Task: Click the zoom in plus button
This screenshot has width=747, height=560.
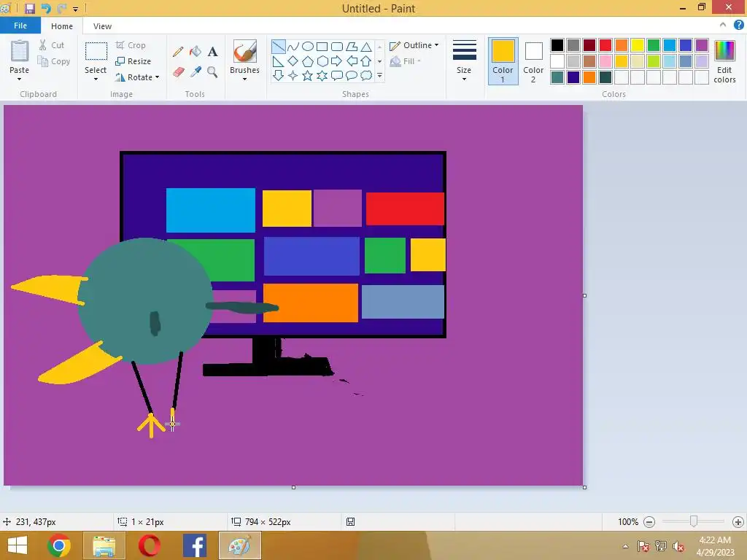Action: pyautogui.click(x=738, y=522)
